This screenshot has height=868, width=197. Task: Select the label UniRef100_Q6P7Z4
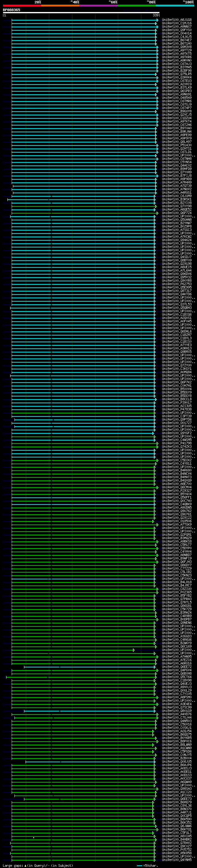177,213
